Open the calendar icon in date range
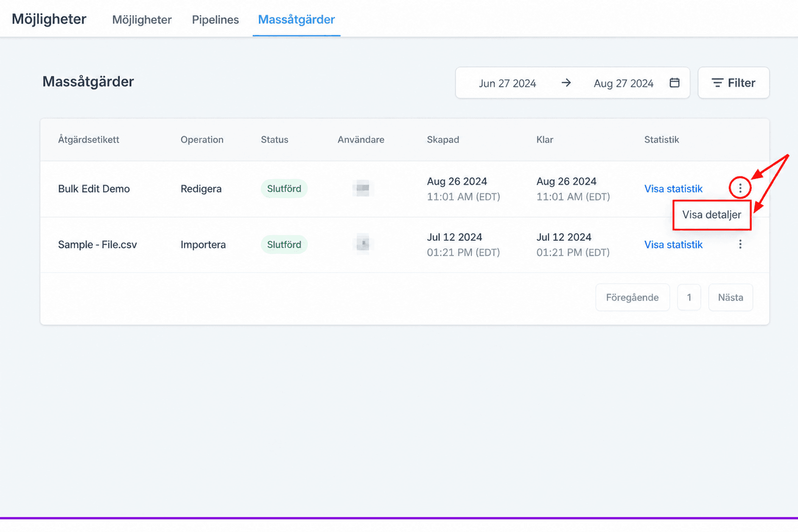The image size is (798, 532). [674, 83]
